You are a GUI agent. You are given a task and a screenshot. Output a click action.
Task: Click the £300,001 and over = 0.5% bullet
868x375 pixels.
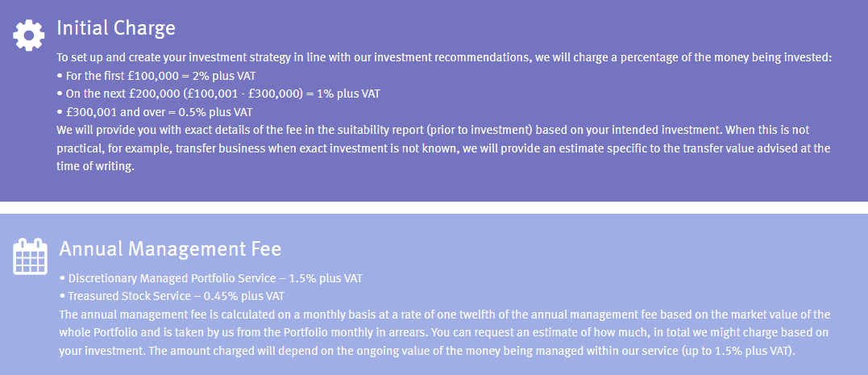pos(155,112)
